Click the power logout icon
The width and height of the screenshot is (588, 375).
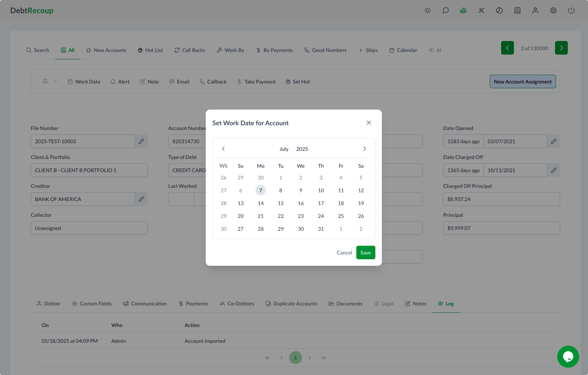tap(571, 11)
